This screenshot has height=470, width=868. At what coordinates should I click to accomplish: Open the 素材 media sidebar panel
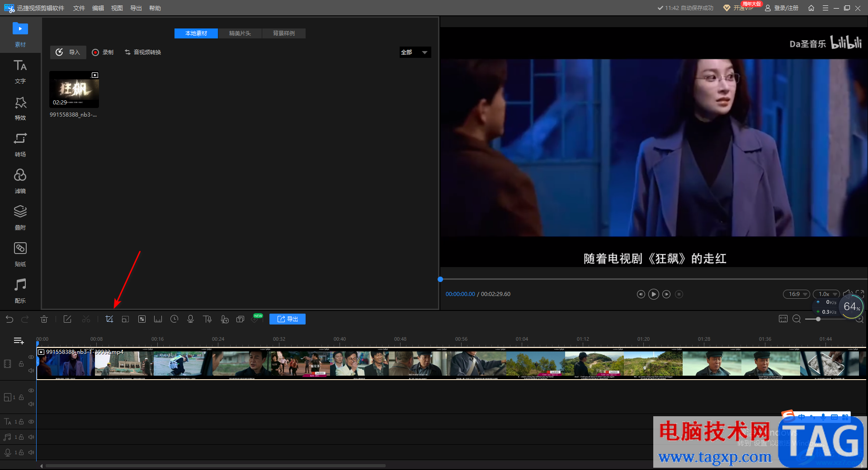20,35
